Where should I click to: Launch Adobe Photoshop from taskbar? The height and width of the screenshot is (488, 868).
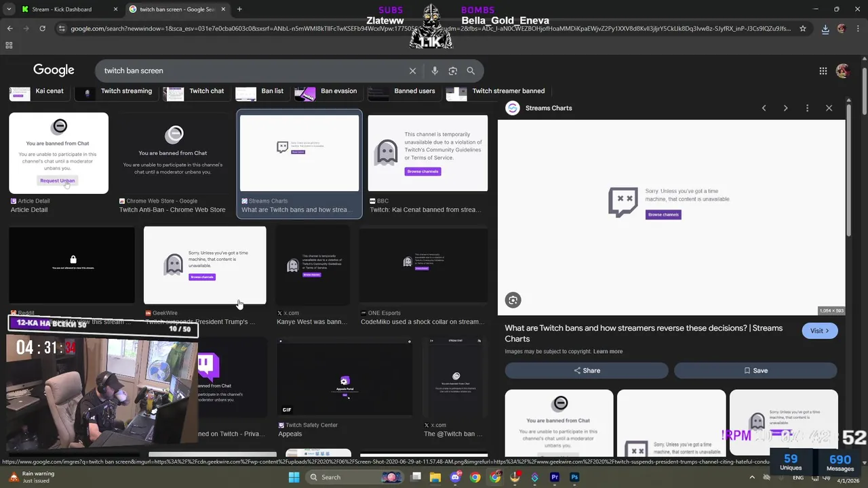pos(574,477)
